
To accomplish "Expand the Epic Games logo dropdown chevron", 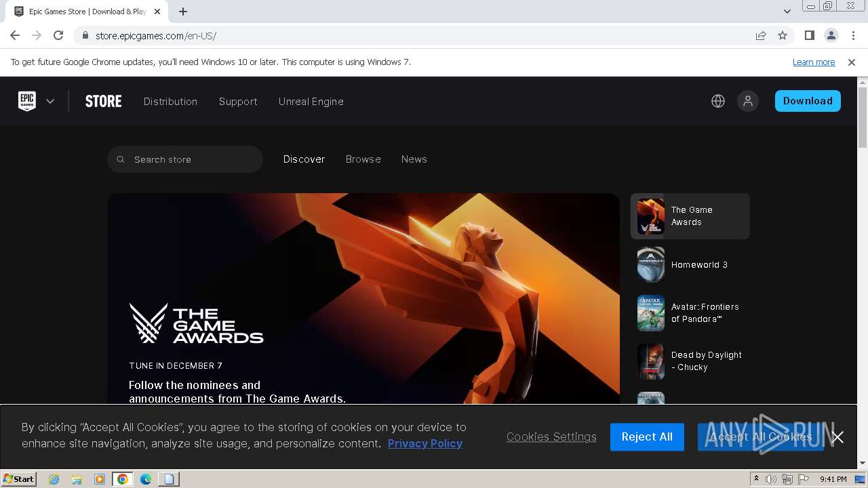I will [50, 102].
